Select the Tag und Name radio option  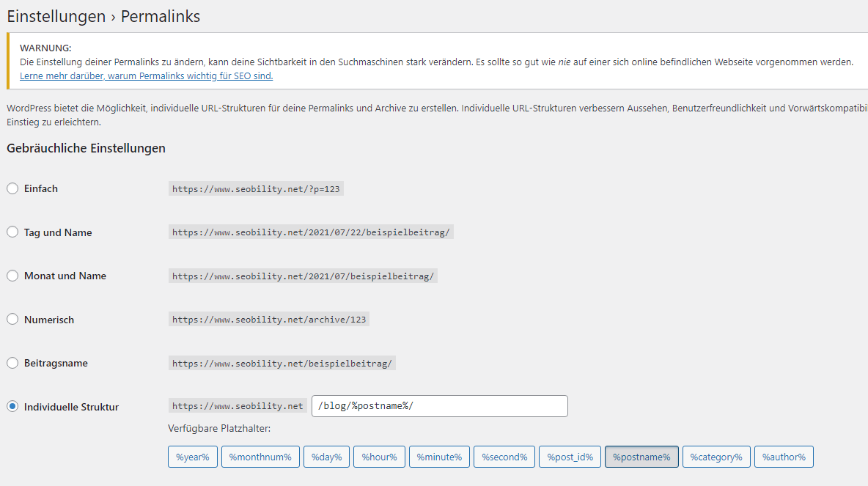(x=12, y=232)
